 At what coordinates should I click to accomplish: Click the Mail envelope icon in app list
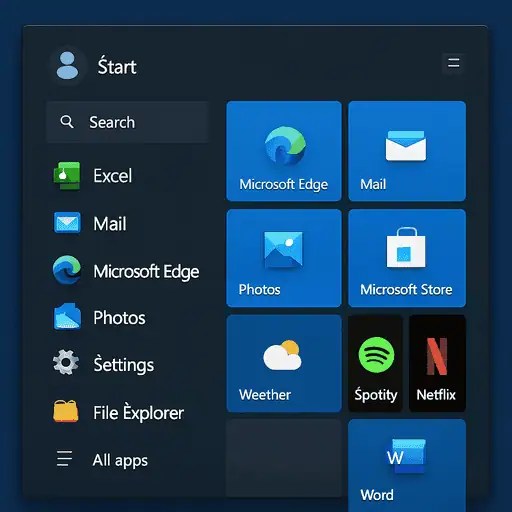(67, 222)
